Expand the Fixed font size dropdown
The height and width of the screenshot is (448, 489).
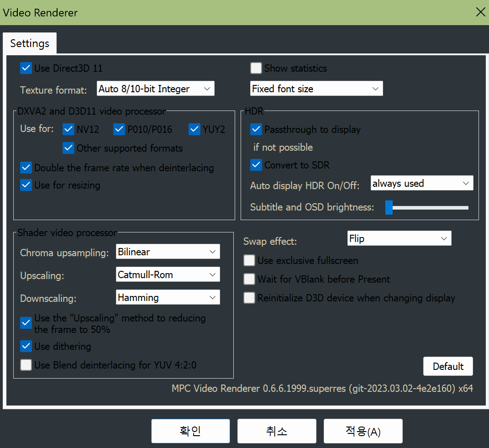316,89
